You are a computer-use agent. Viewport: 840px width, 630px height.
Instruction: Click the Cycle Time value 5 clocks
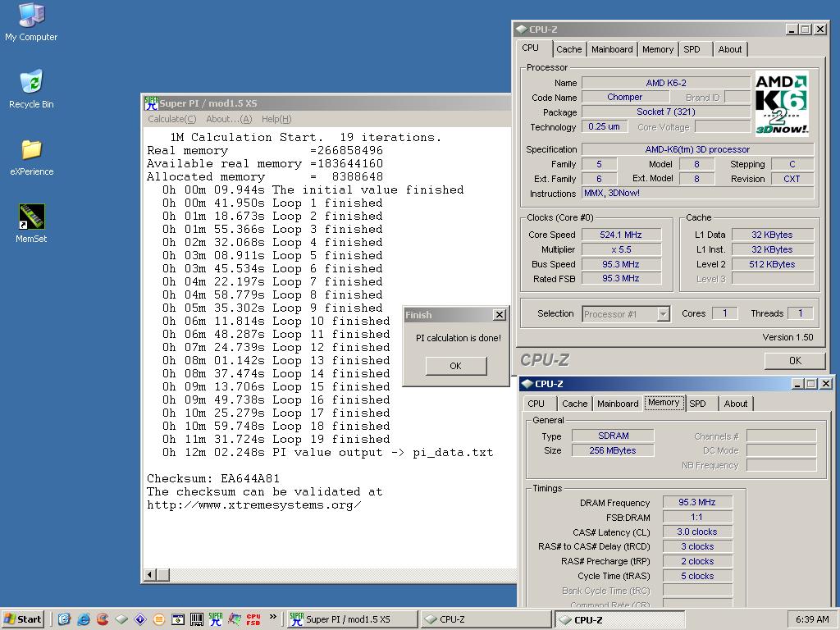[697, 577]
